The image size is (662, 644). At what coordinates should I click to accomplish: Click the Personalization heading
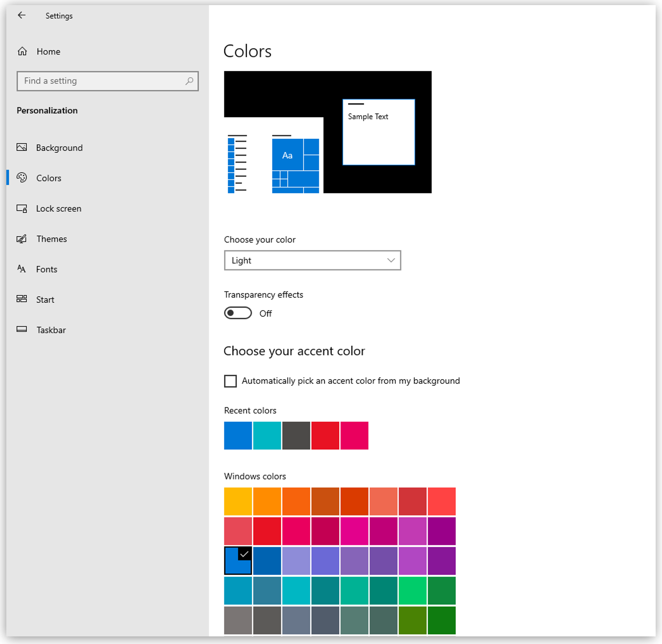click(x=47, y=110)
